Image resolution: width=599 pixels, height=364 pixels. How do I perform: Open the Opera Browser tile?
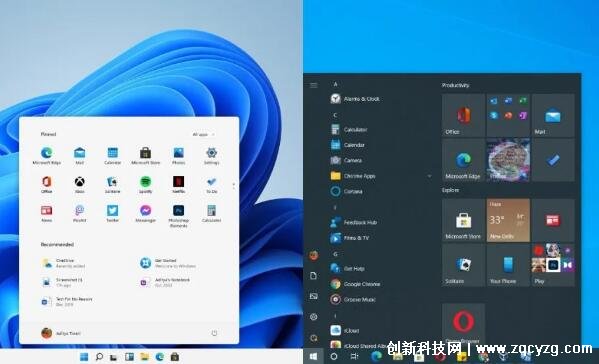[x=463, y=324]
